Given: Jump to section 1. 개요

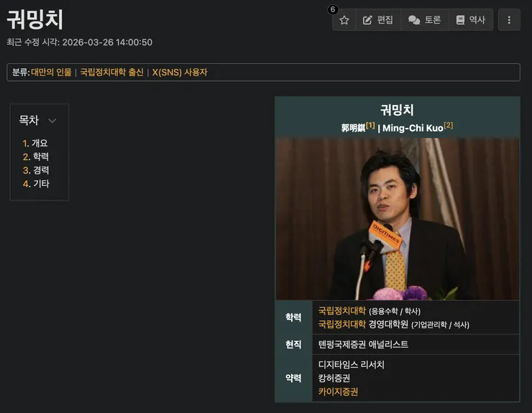Looking at the screenshot, I should (35, 143).
